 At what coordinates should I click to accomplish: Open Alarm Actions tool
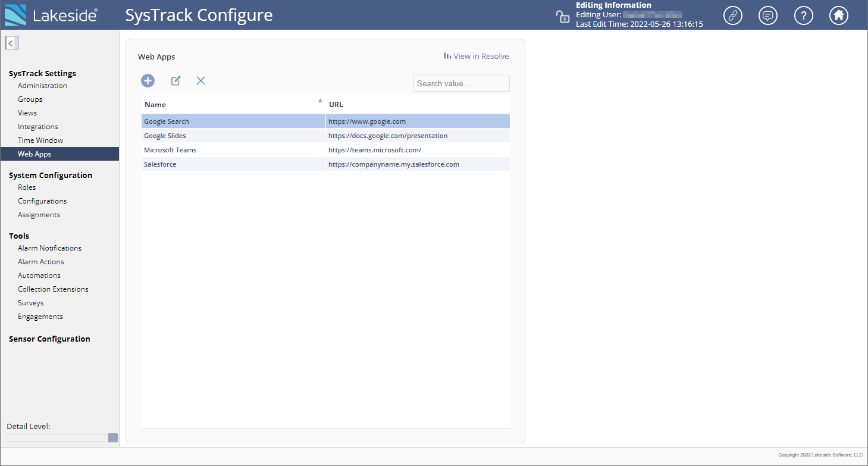(40, 262)
